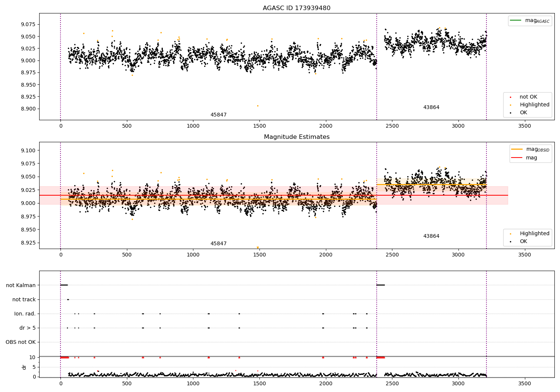Select "not OK" in the top plot legend

click(528, 97)
